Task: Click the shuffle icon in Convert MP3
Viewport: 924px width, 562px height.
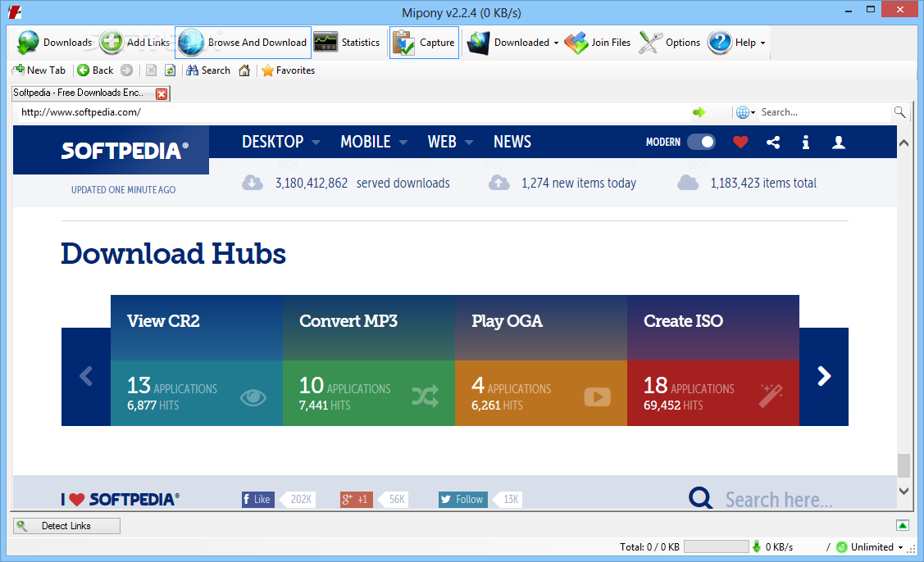Action: coord(426,397)
